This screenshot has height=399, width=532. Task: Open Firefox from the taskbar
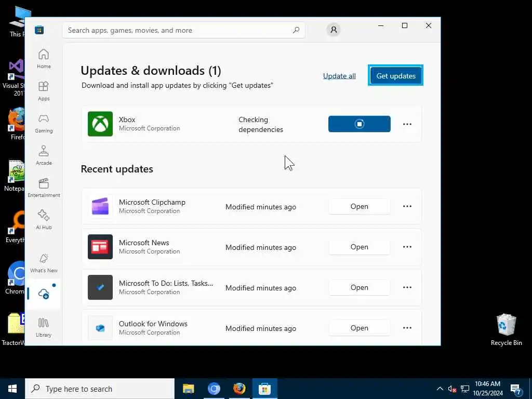[x=239, y=389]
